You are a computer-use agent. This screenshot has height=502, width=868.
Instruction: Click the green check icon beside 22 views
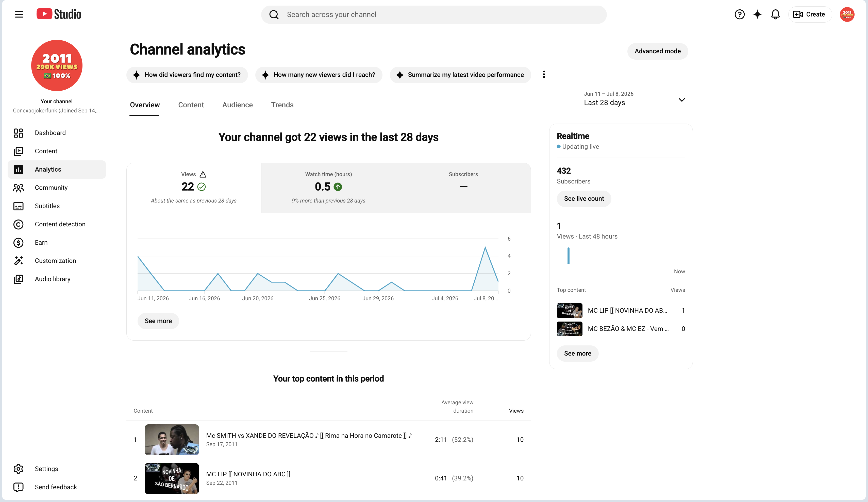[x=202, y=187]
